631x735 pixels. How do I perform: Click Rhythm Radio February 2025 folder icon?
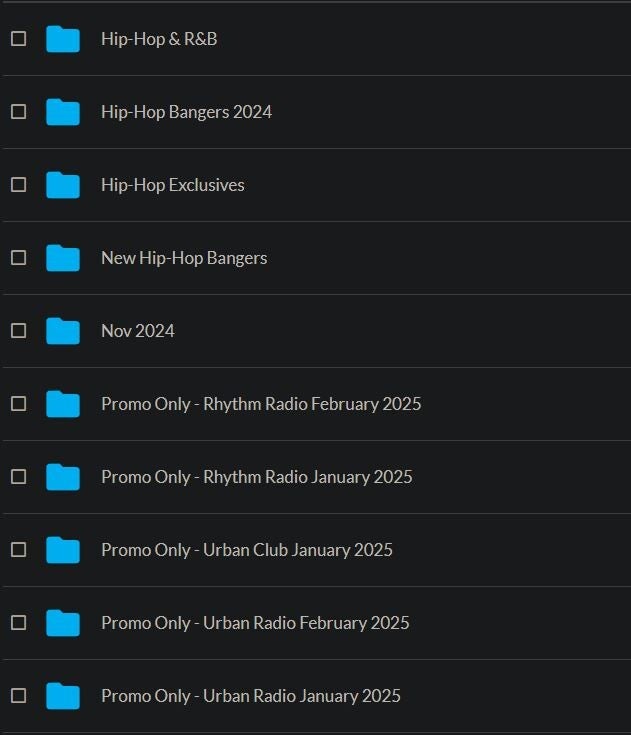[63, 404]
